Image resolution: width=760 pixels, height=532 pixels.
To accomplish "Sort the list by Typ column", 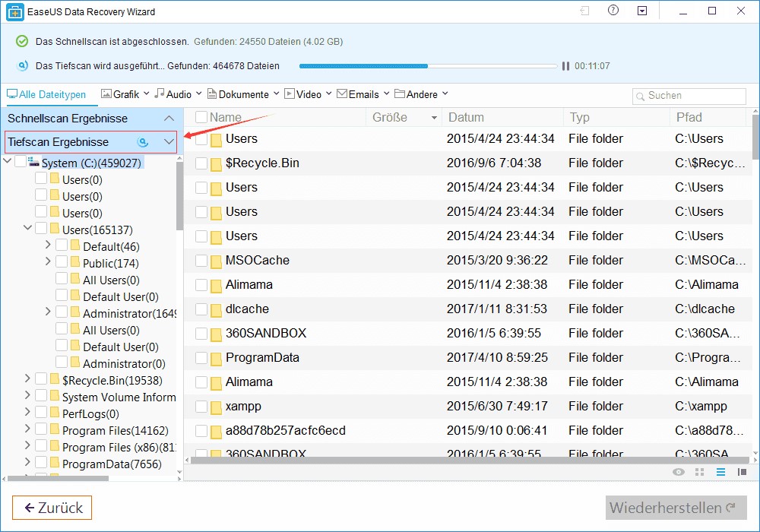I will tap(580, 117).
